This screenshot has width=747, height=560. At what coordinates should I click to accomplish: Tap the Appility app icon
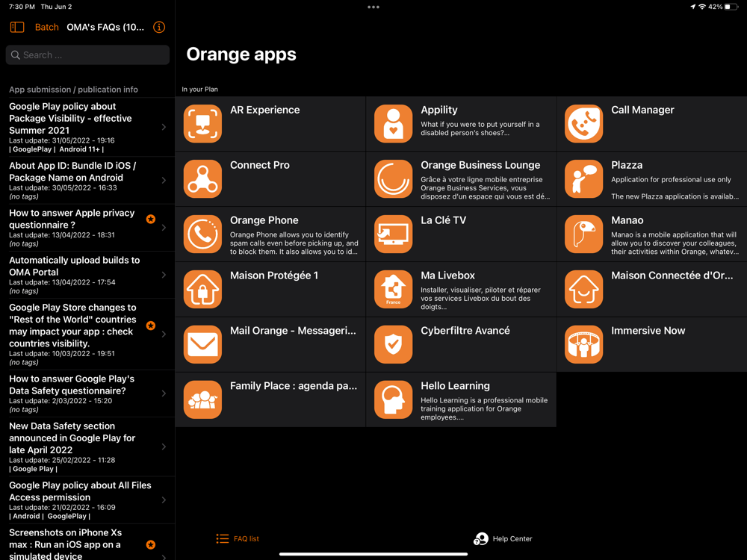tap(393, 124)
